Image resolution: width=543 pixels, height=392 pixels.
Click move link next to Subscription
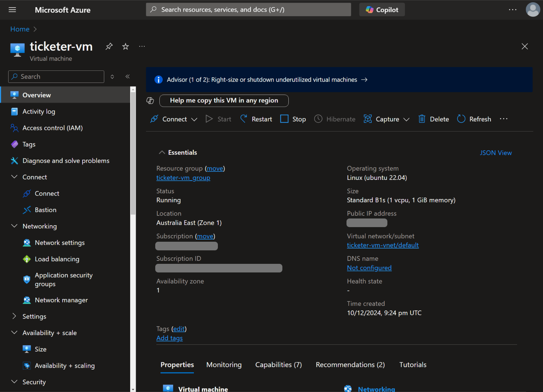tap(205, 236)
